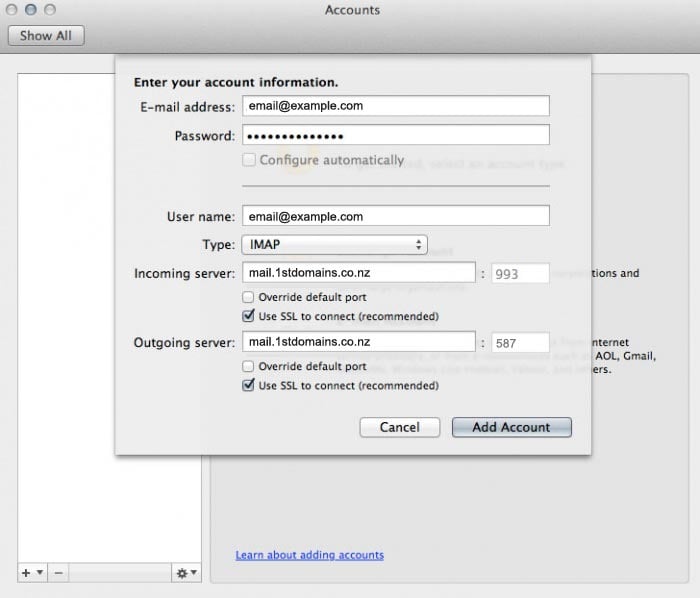Select the User name text field
Screen dimensions: 700x598
395,216
